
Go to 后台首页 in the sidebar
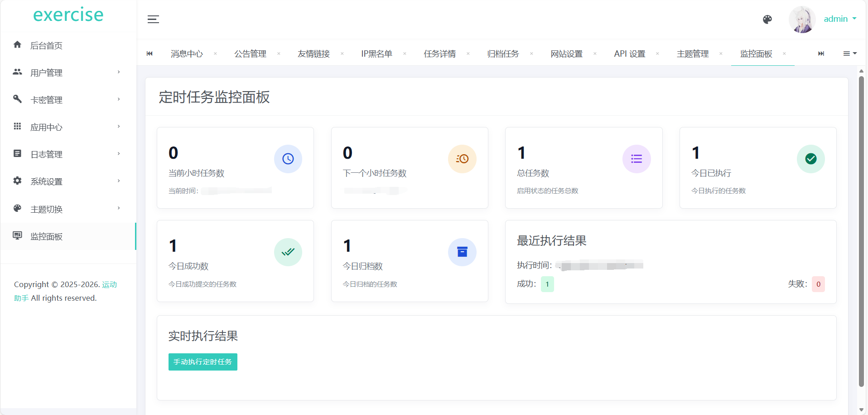click(46, 45)
